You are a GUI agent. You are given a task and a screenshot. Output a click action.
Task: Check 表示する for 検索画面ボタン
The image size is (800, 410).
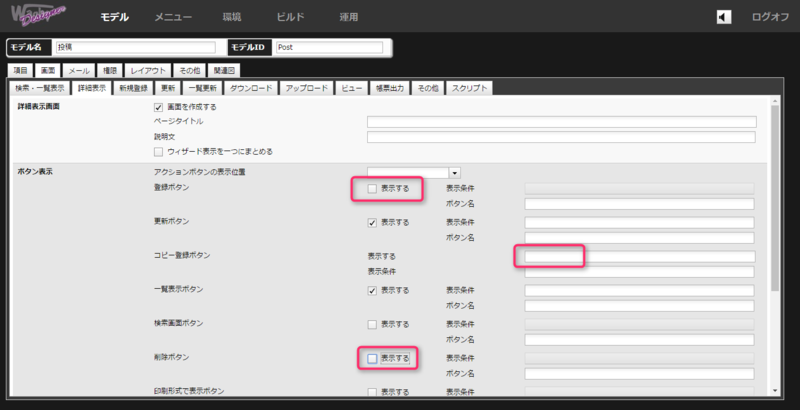coord(372,325)
